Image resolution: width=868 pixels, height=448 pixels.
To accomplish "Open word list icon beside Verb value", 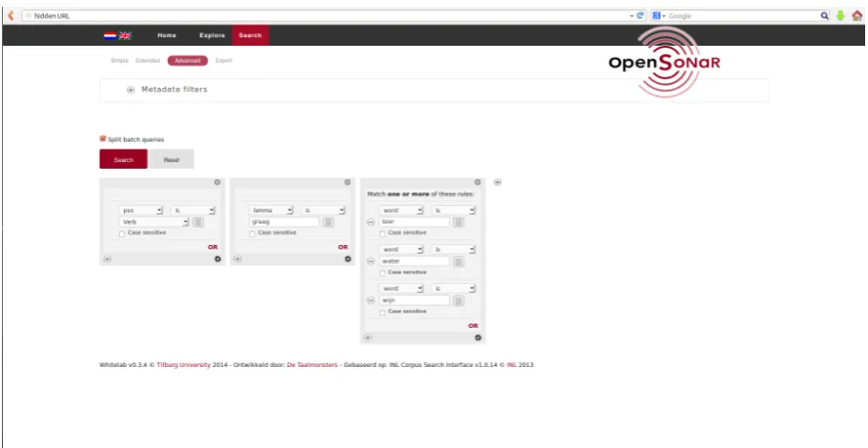I will (x=198, y=222).
